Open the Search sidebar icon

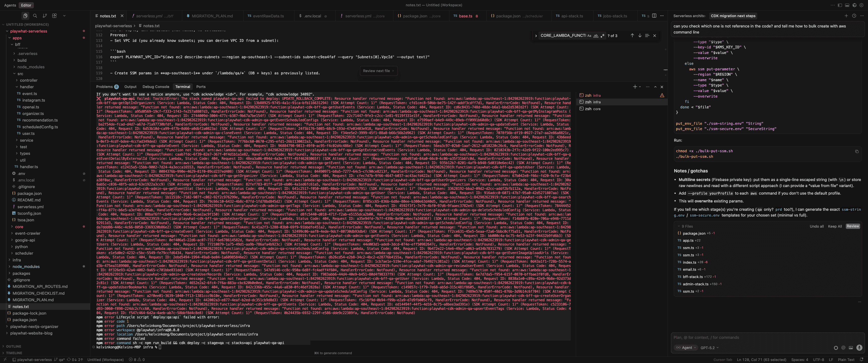35,16
